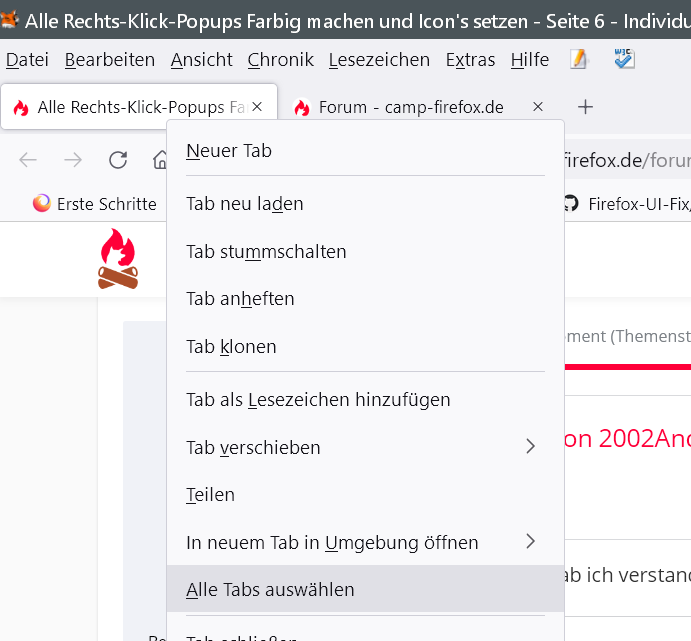
Task: Pin tab with Tab anheften
Action: click(240, 299)
